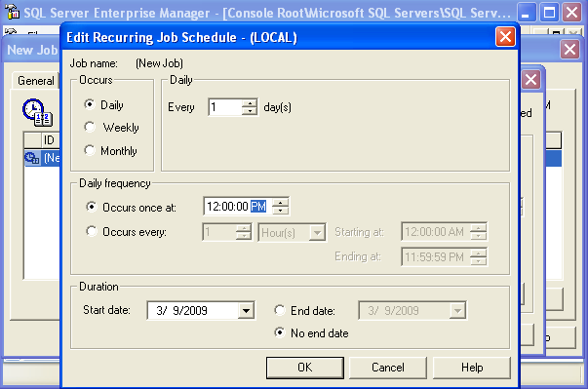Decrement the Occurs once at time
The height and width of the screenshot is (389, 588).
click(281, 211)
